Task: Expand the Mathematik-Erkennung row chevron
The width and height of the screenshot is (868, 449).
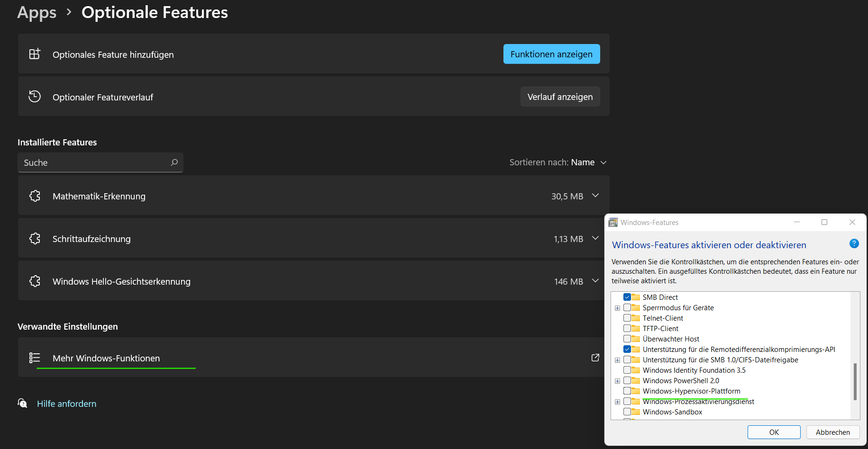Action: pyautogui.click(x=595, y=196)
